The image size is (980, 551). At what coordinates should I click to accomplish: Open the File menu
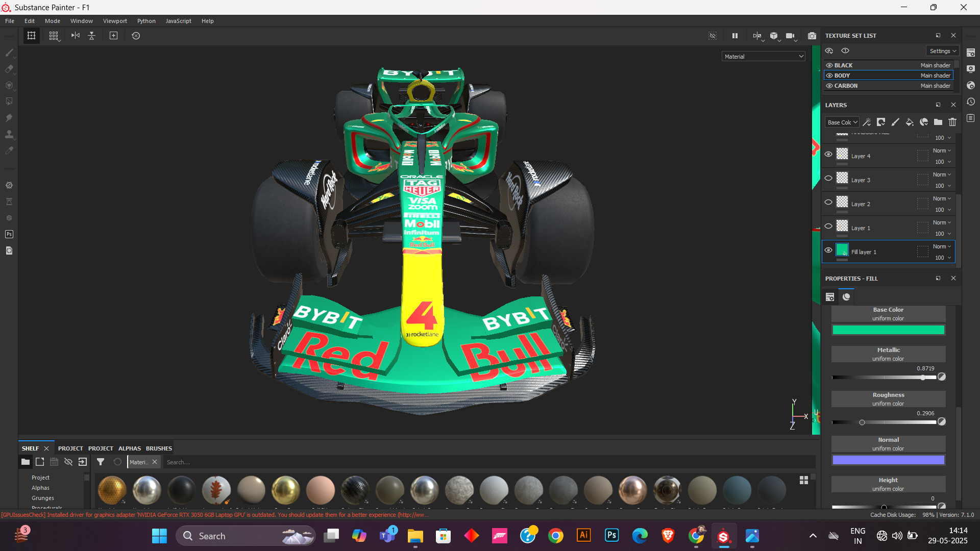tap(10, 21)
